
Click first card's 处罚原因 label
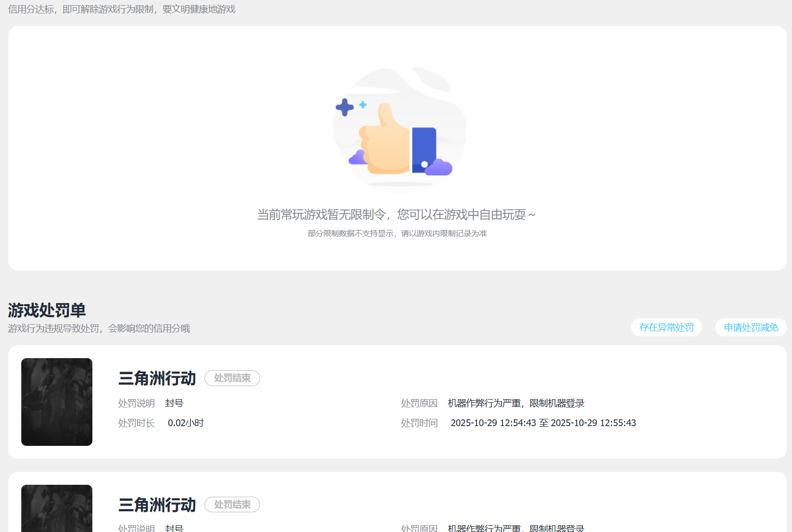tap(419, 403)
